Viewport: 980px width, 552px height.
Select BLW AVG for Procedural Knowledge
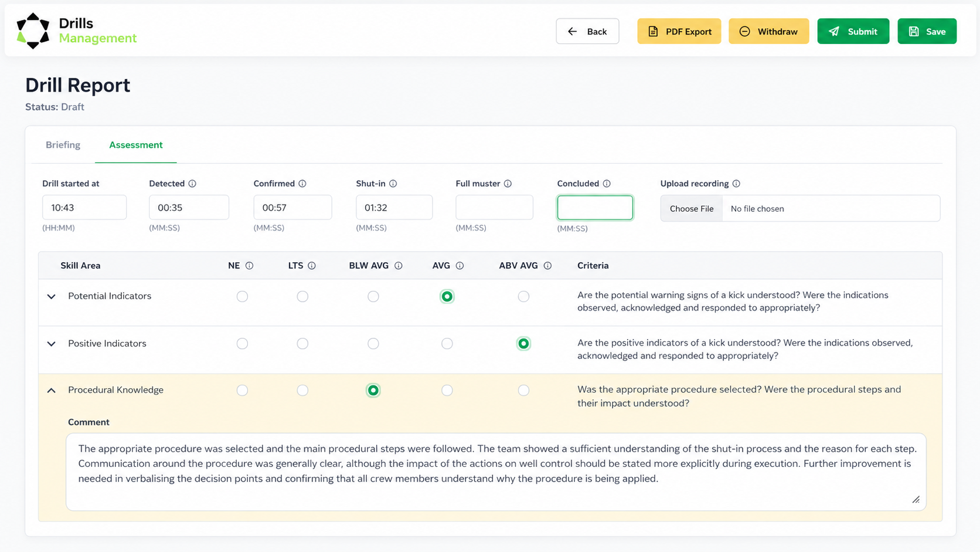pyautogui.click(x=373, y=390)
